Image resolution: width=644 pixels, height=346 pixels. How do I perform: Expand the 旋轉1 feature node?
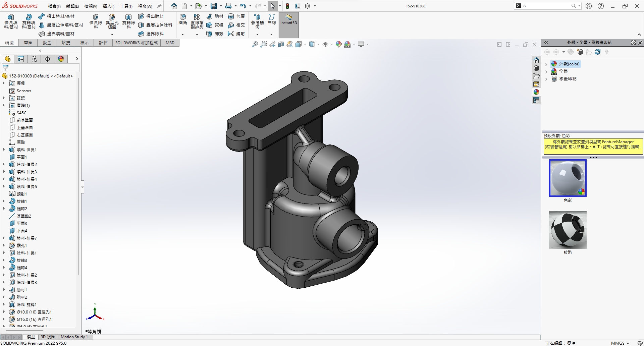click(4, 201)
